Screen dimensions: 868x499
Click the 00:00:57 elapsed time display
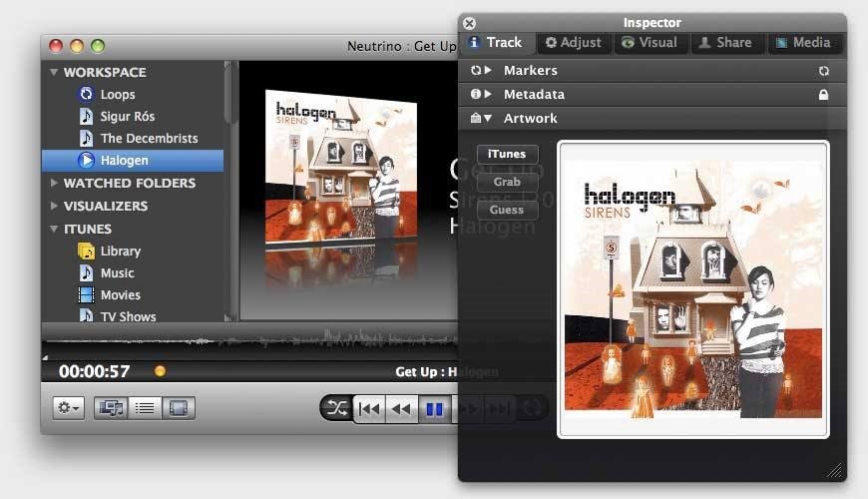click(x=94, y=371)
